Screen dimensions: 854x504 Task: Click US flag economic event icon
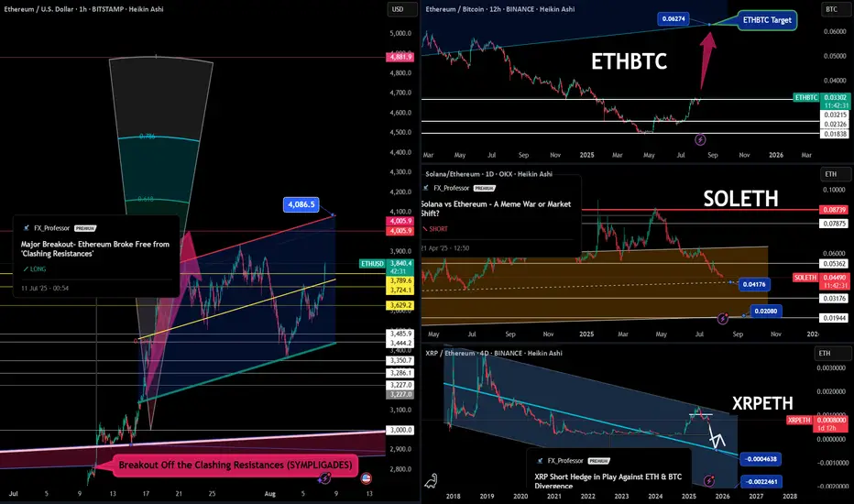click(x=366, y=478)
